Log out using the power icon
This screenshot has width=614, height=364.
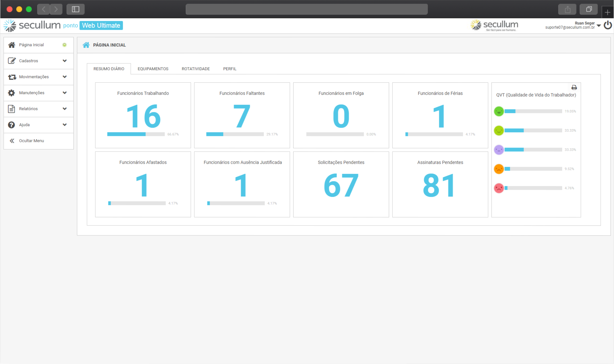click(608, 25)
